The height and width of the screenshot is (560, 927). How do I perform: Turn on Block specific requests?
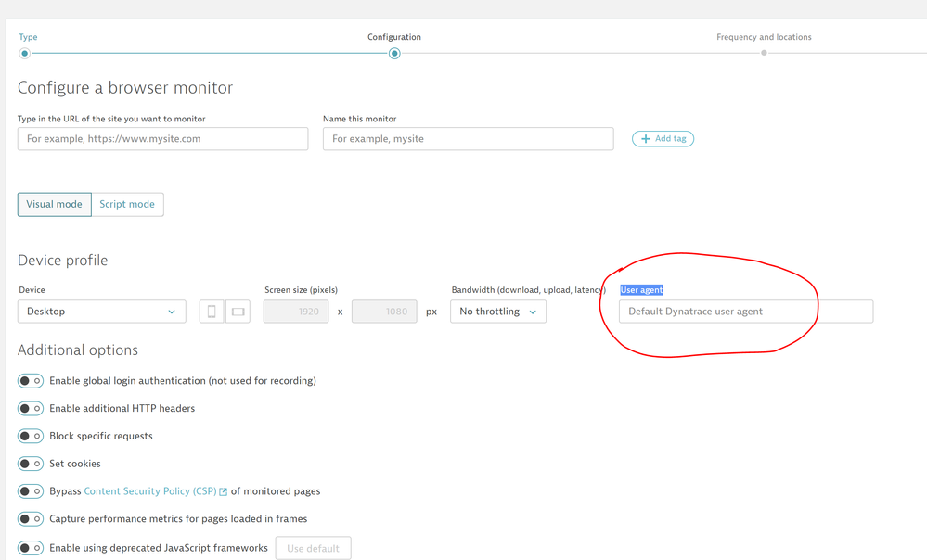(31, 436)
